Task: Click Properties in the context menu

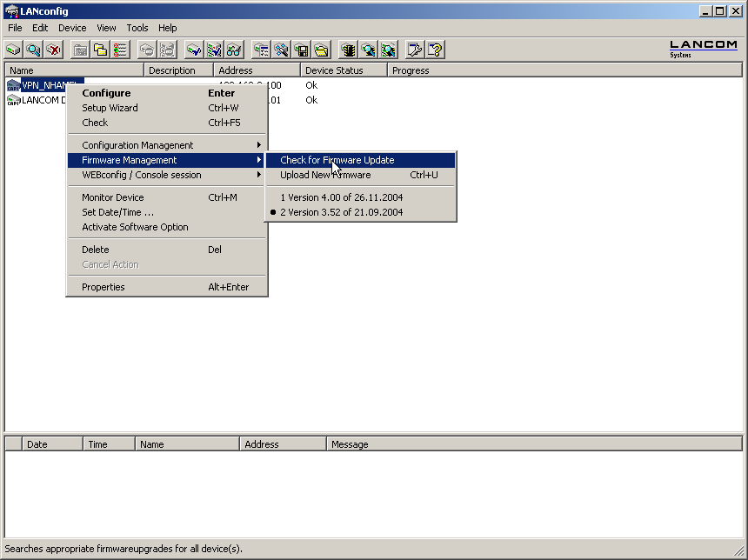Action: tap(103, 287)
